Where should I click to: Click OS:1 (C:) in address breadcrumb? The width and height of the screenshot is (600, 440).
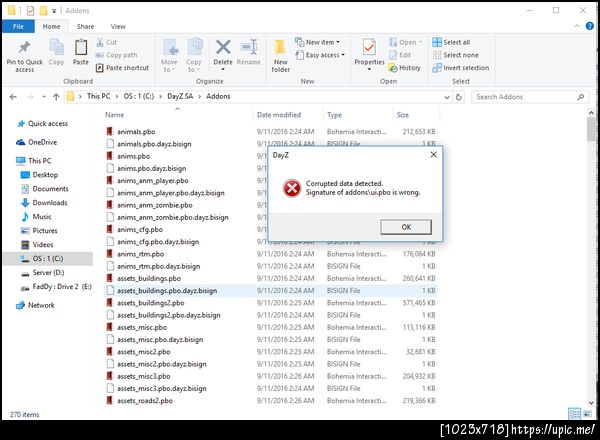(x=139, y=96)
